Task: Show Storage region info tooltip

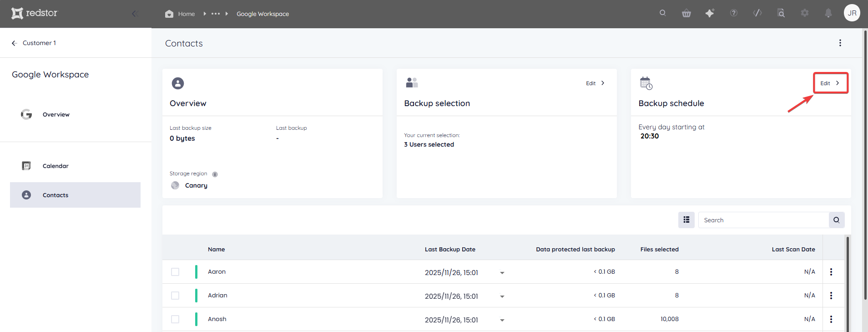Action: (x=215, y=174)
